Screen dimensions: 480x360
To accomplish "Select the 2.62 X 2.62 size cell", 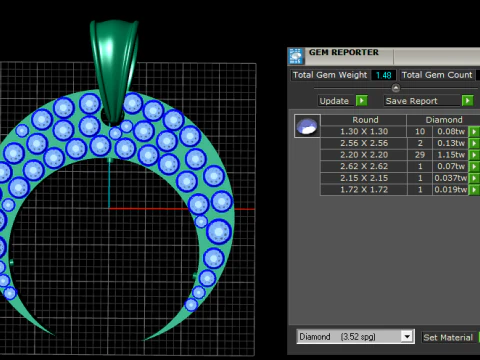I will pyautogui.click(x=364, y=166).
